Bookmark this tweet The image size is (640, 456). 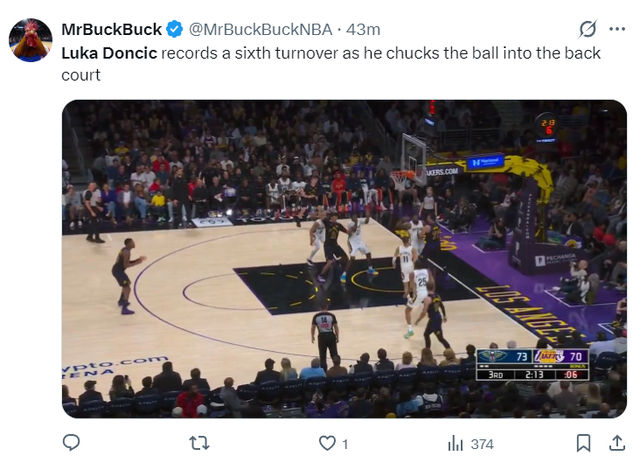point(584,442)
